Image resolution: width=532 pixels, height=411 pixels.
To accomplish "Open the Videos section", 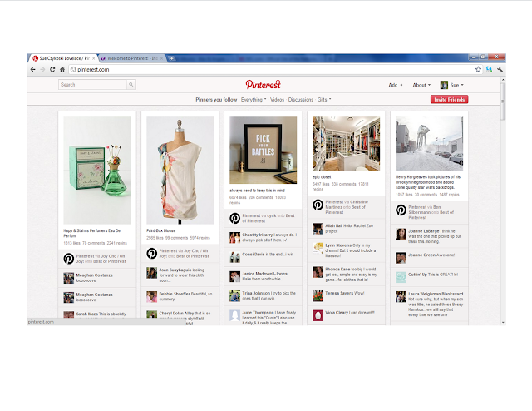I will 277,100.
